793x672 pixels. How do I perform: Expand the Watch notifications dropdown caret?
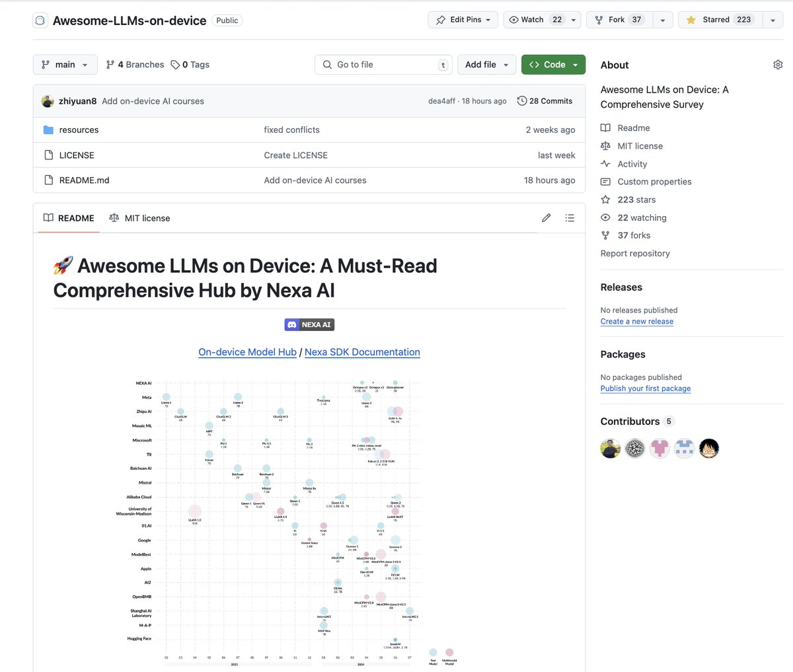(x=574, y=20)
